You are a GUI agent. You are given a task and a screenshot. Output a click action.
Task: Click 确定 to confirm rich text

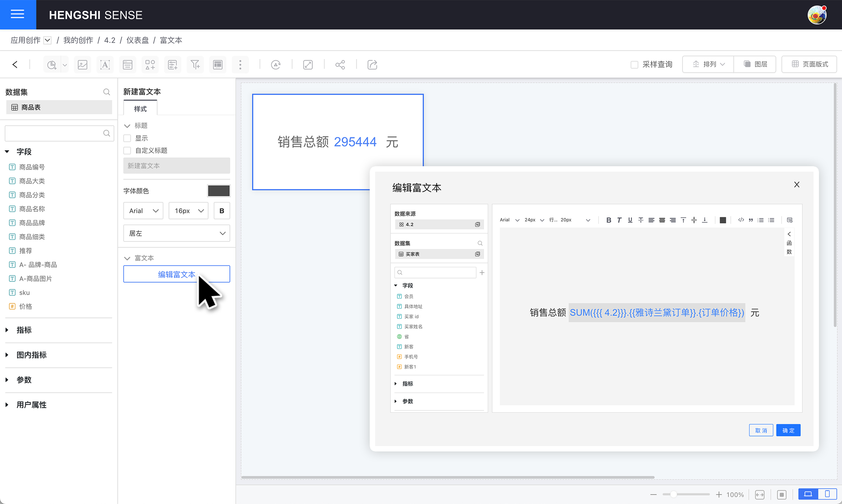tap(788, 430)
